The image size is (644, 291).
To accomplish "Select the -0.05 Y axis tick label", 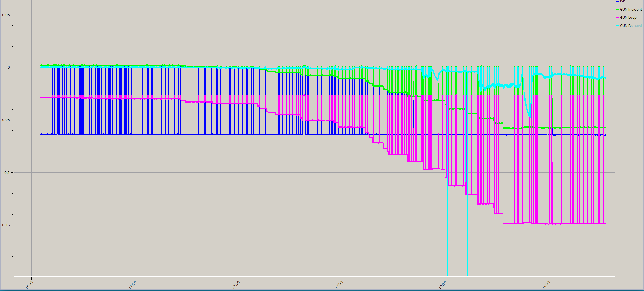I will pyautogui.click(x=5, y=120).
